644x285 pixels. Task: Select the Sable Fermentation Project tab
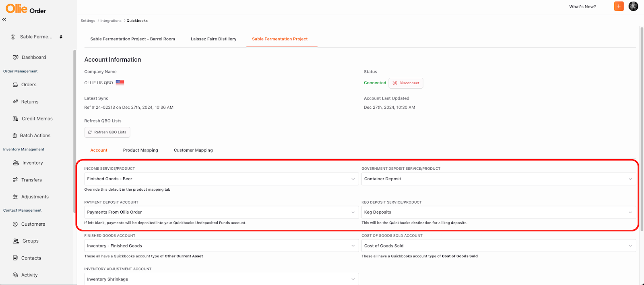[280, 39]
